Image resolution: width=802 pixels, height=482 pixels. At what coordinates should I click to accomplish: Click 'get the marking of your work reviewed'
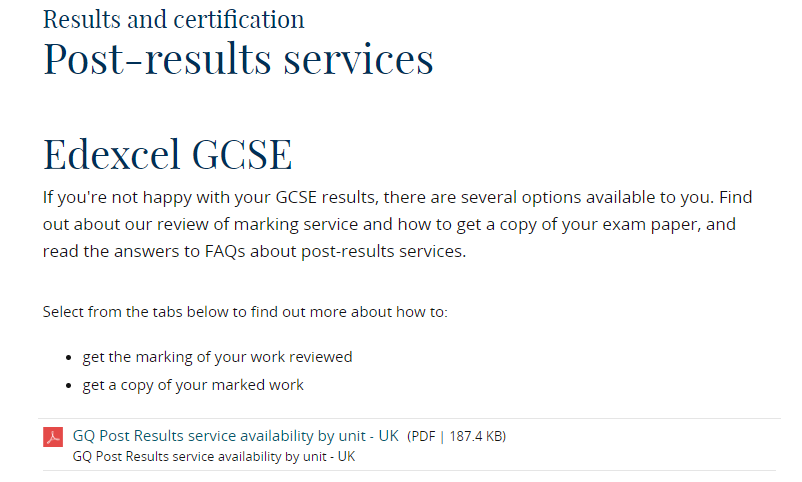pos(217,357)
